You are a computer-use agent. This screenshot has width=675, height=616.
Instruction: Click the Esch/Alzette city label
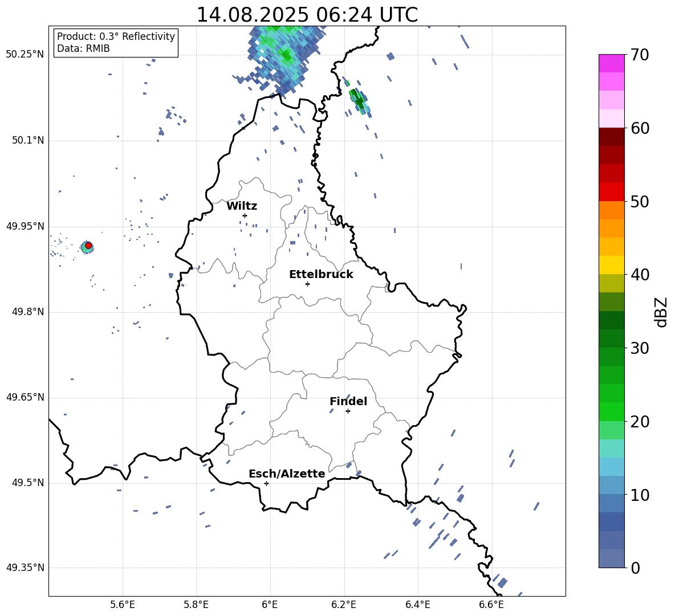tap(287, 474)
